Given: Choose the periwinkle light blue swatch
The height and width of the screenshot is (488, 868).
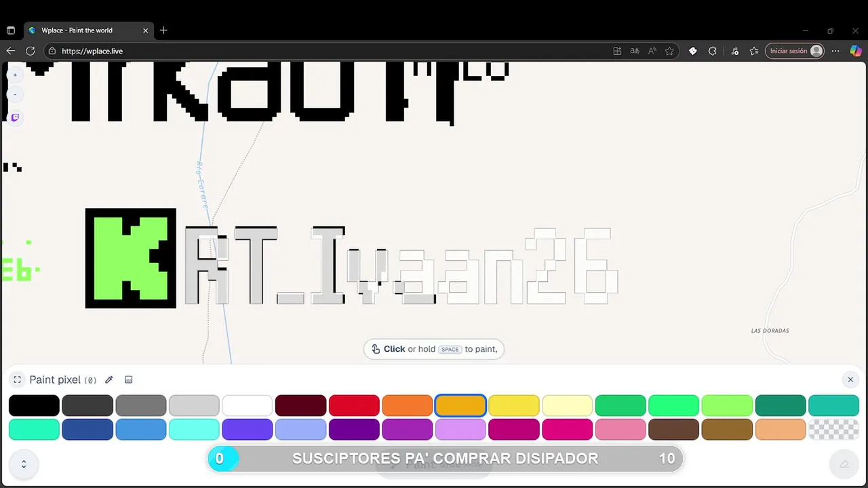Looking at the screenshot, I should pos(300,430).
